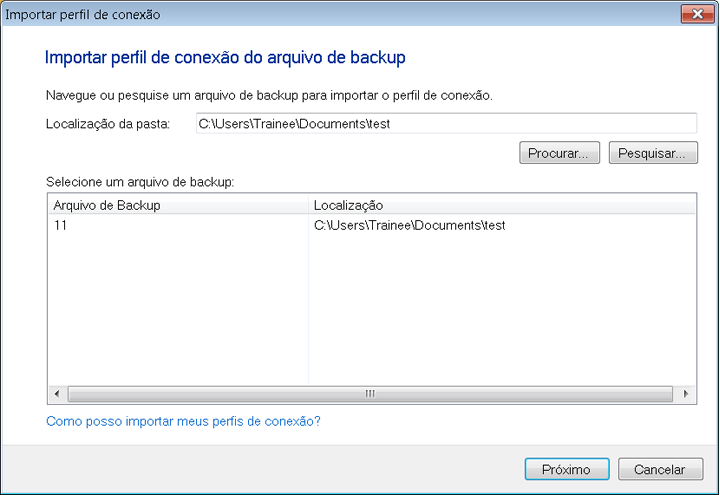Click the Importar perfil de conexão title bar

[x=300, y=15]
